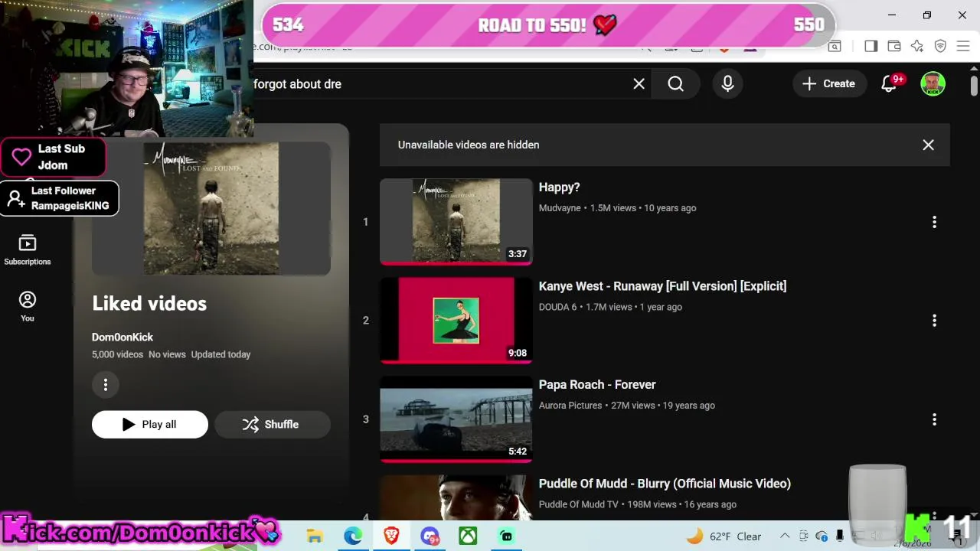Open the 'Papa Roach - Forever' title
This screenshot has height=551, width=980.
(x=597, y=385)
